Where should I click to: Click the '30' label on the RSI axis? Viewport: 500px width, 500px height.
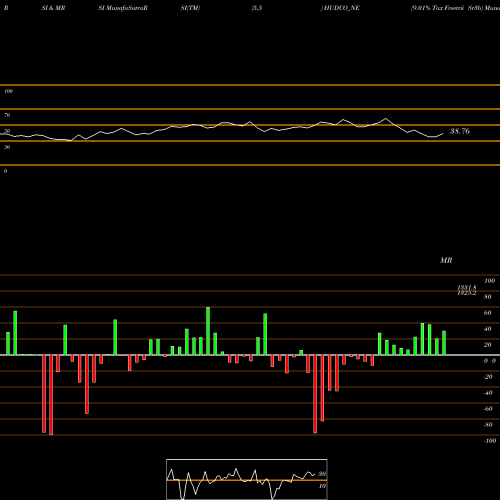tap(7, 147)
